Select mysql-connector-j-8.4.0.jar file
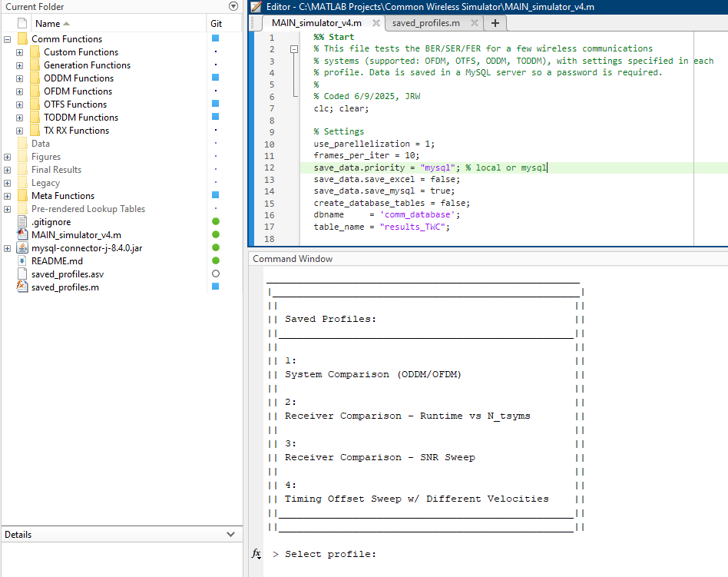 87,248
